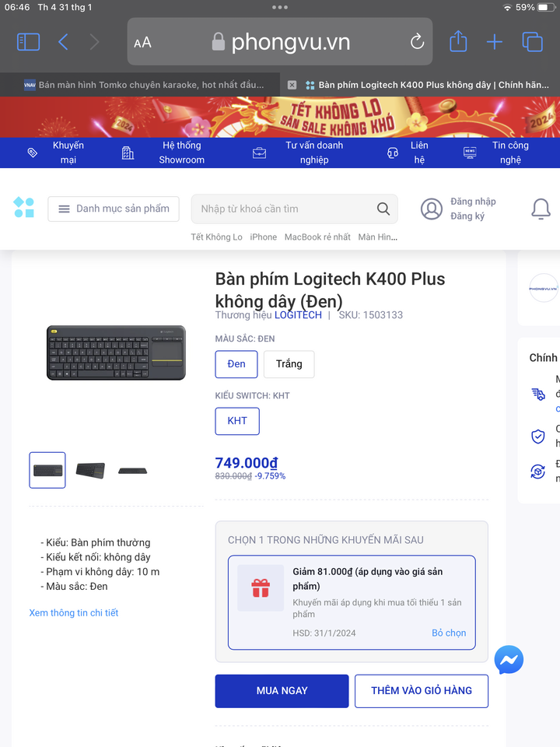Screen dimensions: 560x747
Task: Open Danh mục sản phẩm menu
Action: tap(114, 209)
